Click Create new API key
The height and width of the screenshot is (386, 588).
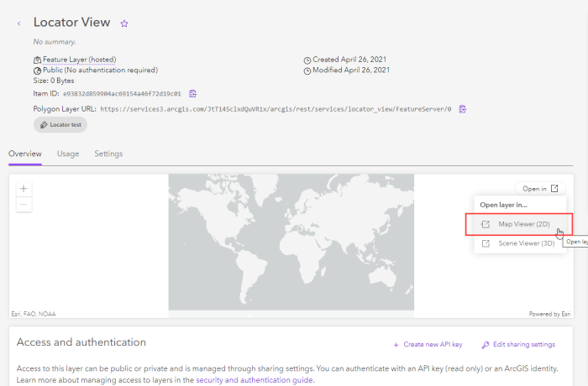pyautogui.click(x=427, y=345)
